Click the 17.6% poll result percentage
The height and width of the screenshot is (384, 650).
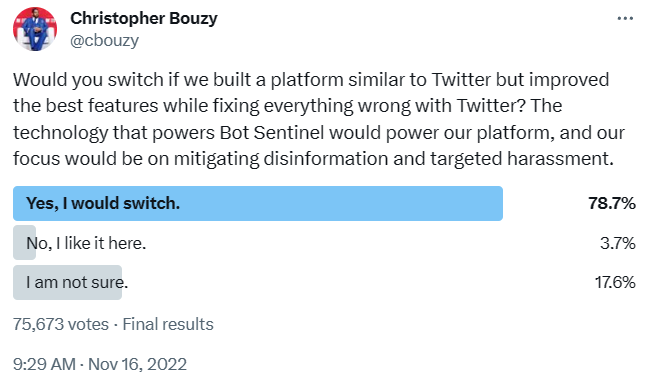tap(615, 282)
